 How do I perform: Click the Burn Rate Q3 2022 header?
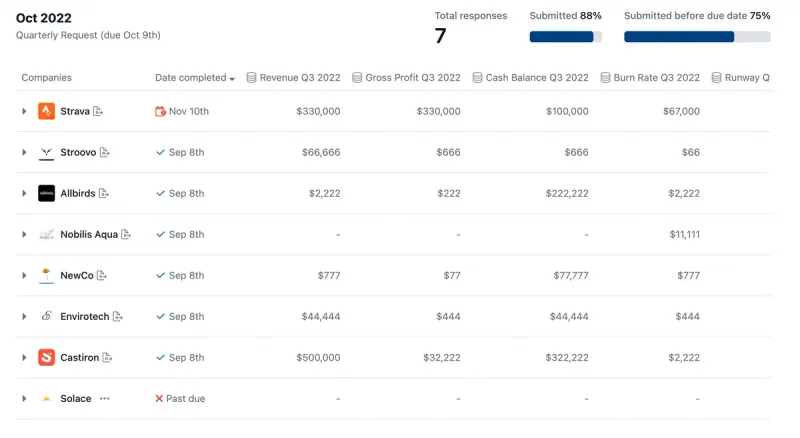coord(650,78)
